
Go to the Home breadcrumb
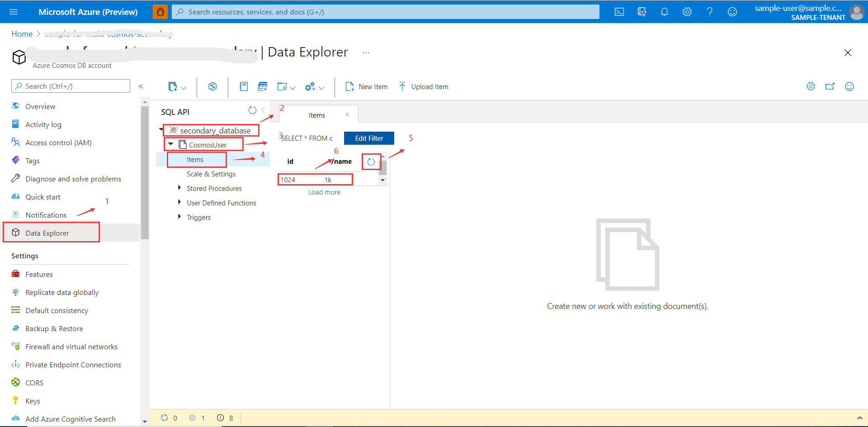22,34
